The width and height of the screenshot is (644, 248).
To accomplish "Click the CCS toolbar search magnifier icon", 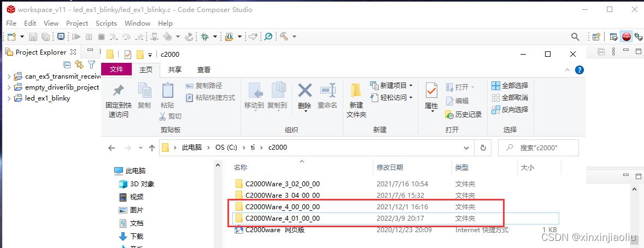I will (575, 37).
